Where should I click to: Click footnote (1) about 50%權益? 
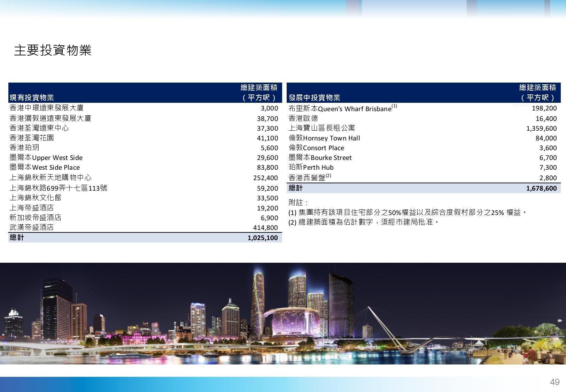tap(407, 212)
